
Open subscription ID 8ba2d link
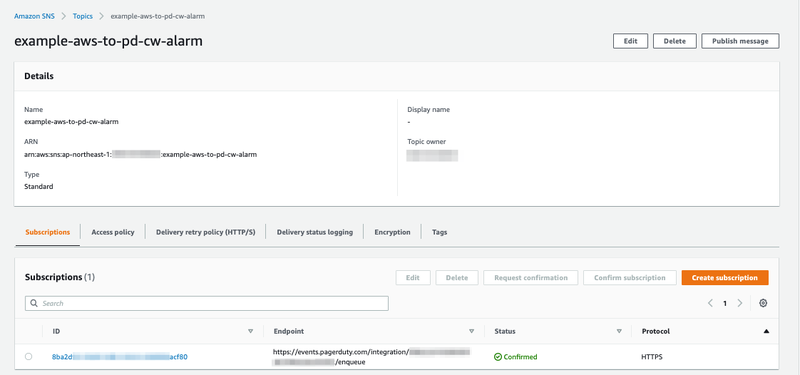(120, 357)
